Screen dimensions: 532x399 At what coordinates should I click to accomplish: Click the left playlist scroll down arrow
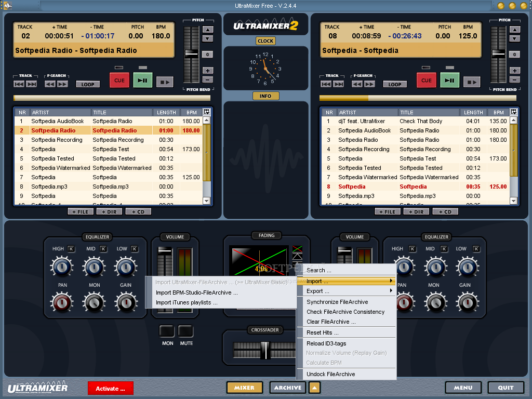pos(207,201)
